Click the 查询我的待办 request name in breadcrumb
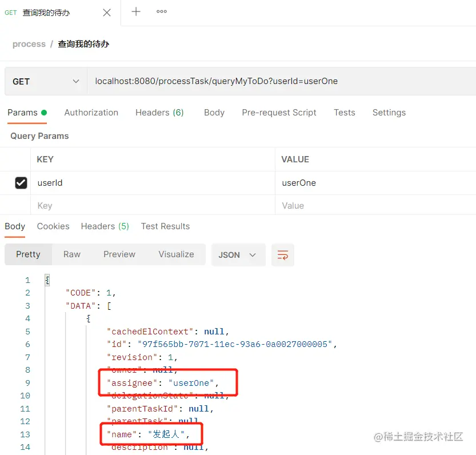 pos(83,44)
